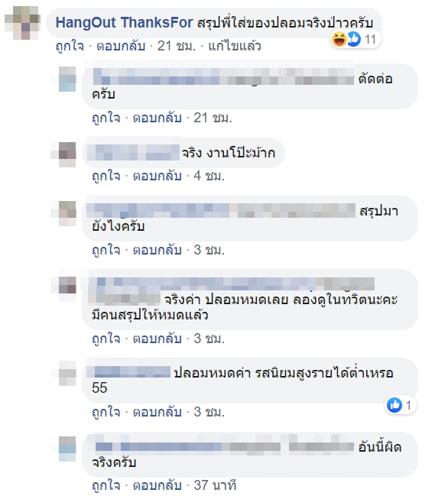Reply to the HangOut ThanksFor comment via ตอบกลับ

pyautogui.click(x=121, y=46)
